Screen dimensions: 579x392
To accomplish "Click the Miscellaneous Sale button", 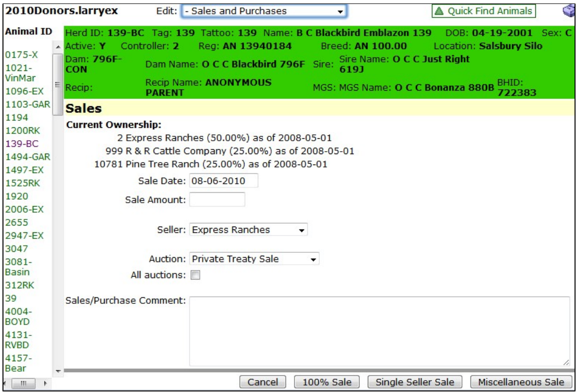I will [x=521, y=382].
